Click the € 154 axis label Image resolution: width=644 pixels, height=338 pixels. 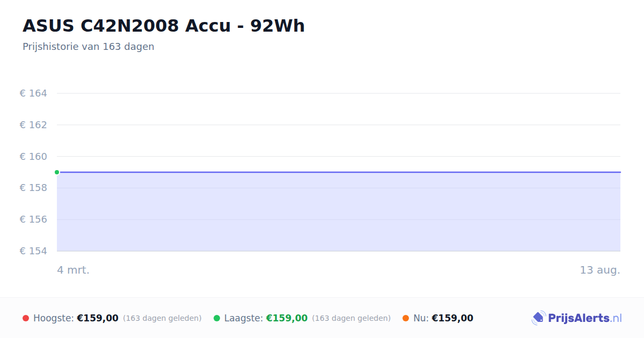point(33,251)
